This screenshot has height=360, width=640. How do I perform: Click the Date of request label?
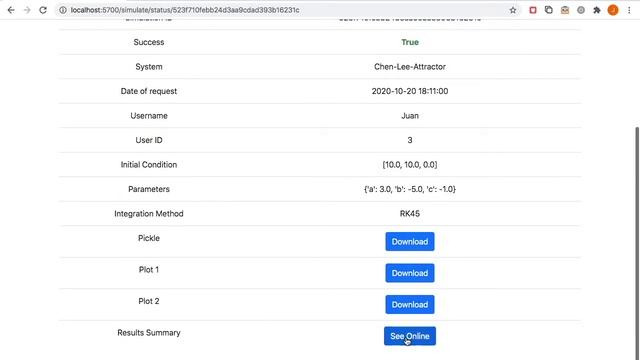click(149, 91)
